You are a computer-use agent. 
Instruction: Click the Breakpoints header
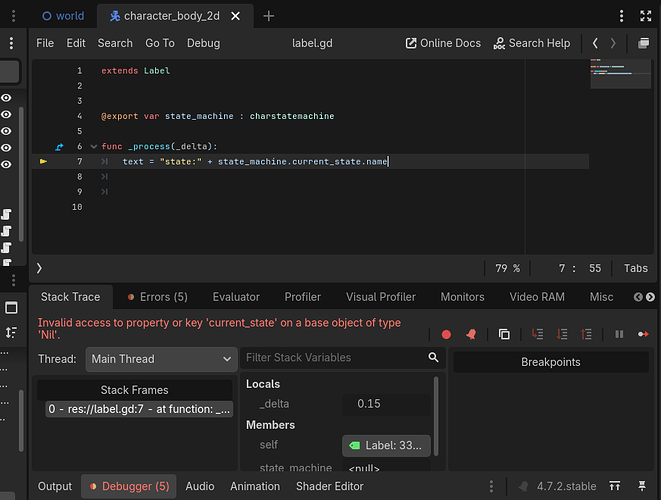point(551,362)
